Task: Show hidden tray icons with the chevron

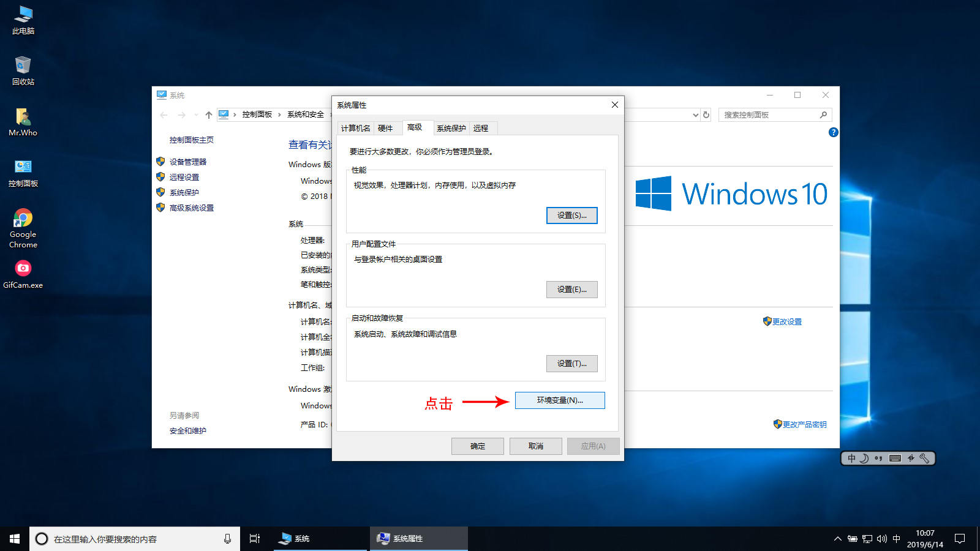Action: pos(837,539)
